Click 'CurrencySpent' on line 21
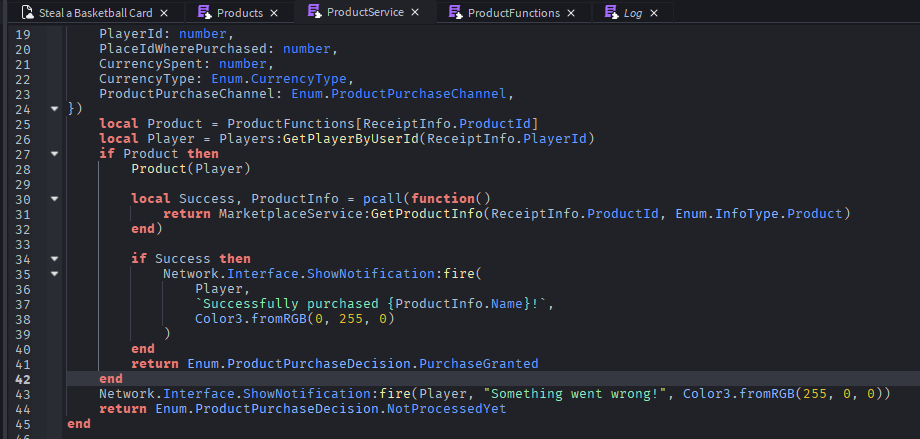Image resolution: width=920 pixels, height=439 pixels. tap(151, 63)
